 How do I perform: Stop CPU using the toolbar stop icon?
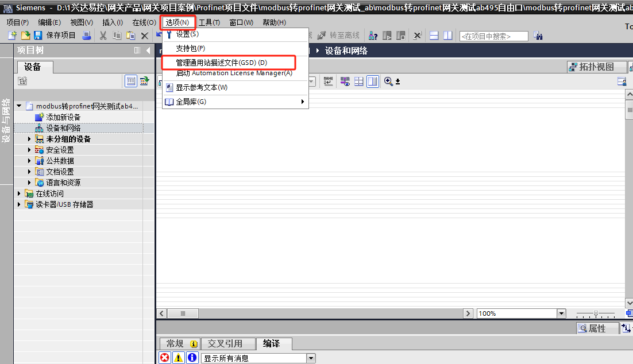coord(400,36)
